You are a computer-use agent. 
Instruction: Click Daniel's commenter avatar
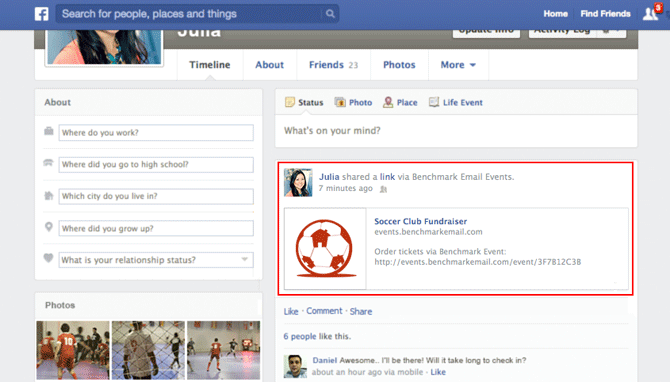pos(295,366)
